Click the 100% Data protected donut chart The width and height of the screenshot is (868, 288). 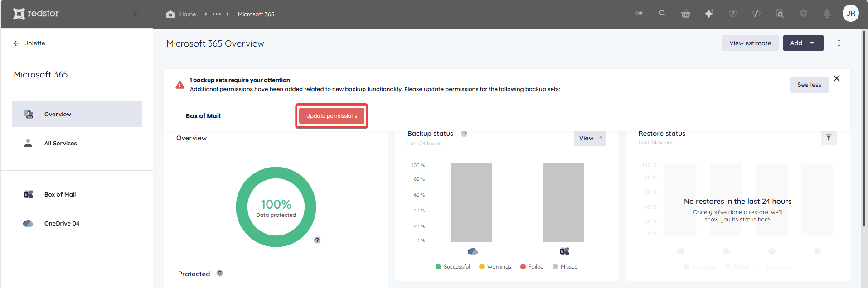pyautogui.click(x=276, y=207)
